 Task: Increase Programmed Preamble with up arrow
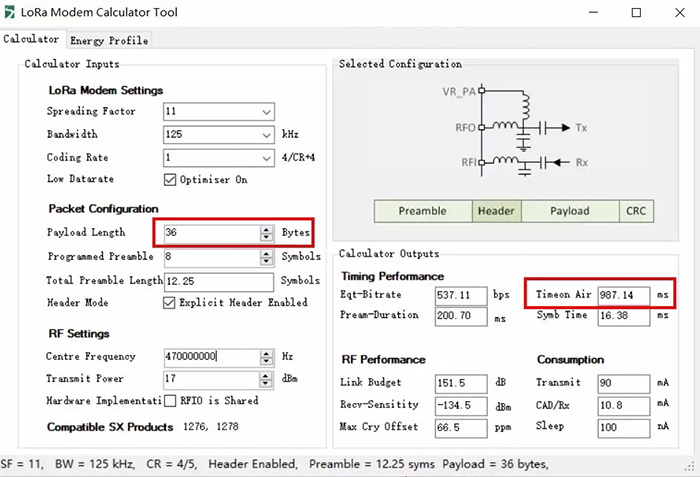(x=266, y=253)
